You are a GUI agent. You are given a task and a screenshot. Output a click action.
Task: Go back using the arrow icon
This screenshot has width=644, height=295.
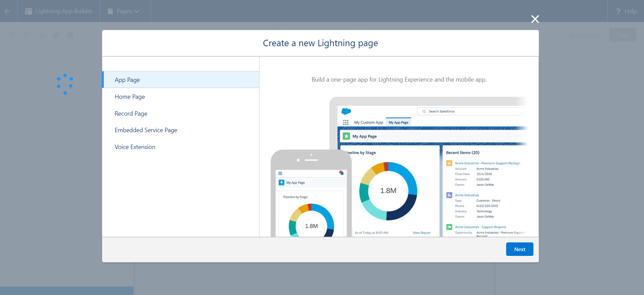pos(7,11)
